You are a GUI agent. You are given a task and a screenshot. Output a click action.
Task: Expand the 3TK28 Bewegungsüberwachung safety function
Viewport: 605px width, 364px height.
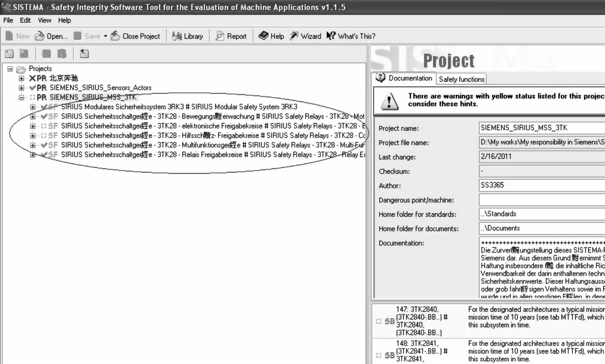click(x=32, y=116)
